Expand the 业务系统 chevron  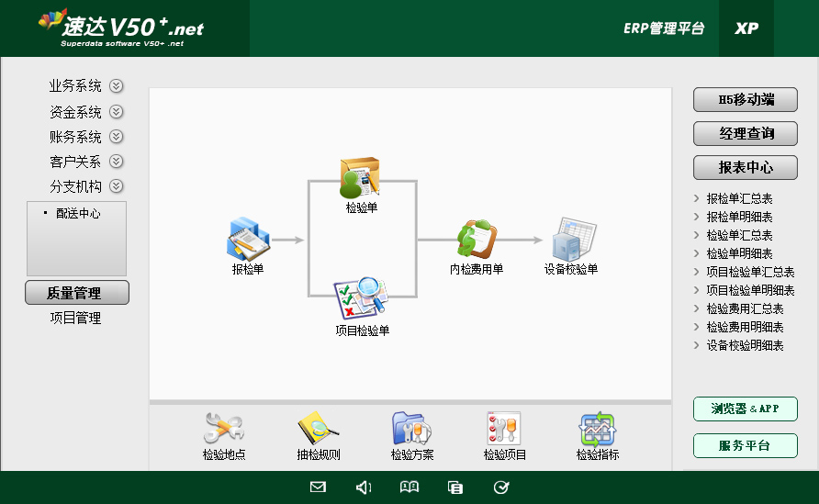[116, 85]
